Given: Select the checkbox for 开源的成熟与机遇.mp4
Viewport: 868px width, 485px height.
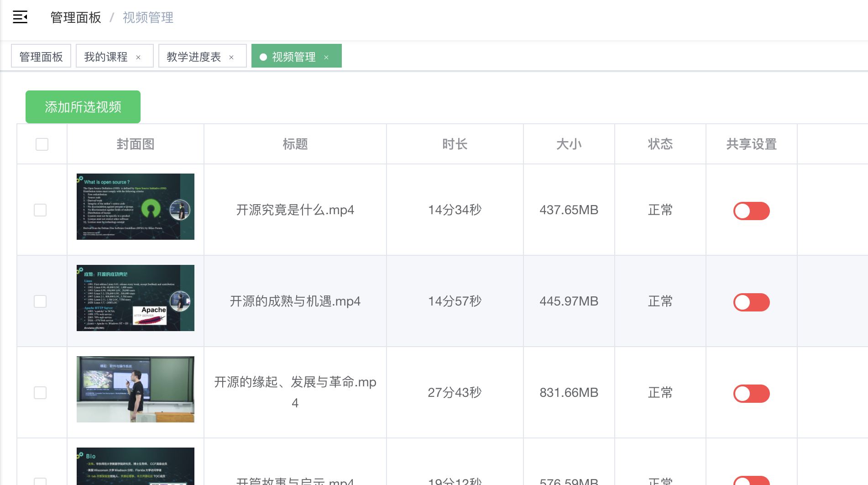Looking at the screenshot, I should (40, 301).
